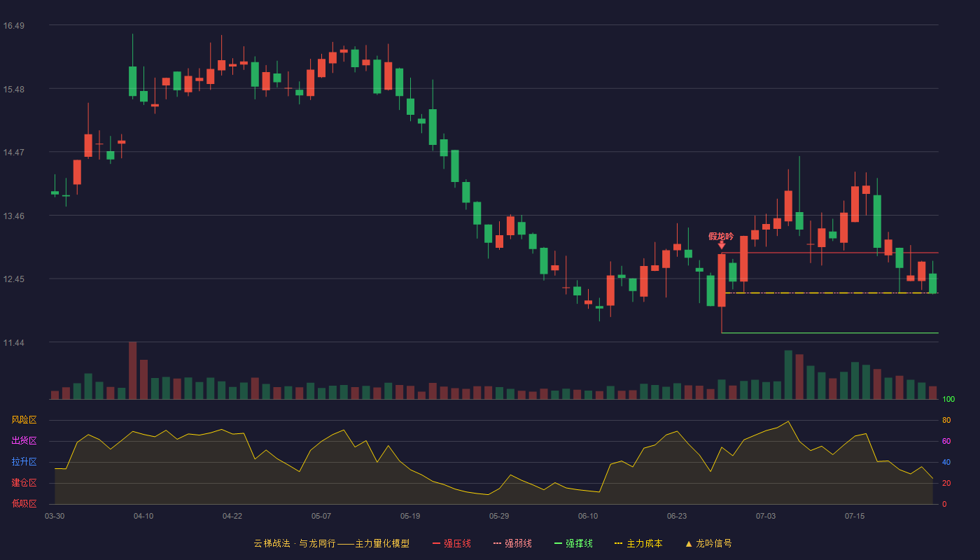
Task: Toggle the 主力成本 legend series
Action: 638,543
